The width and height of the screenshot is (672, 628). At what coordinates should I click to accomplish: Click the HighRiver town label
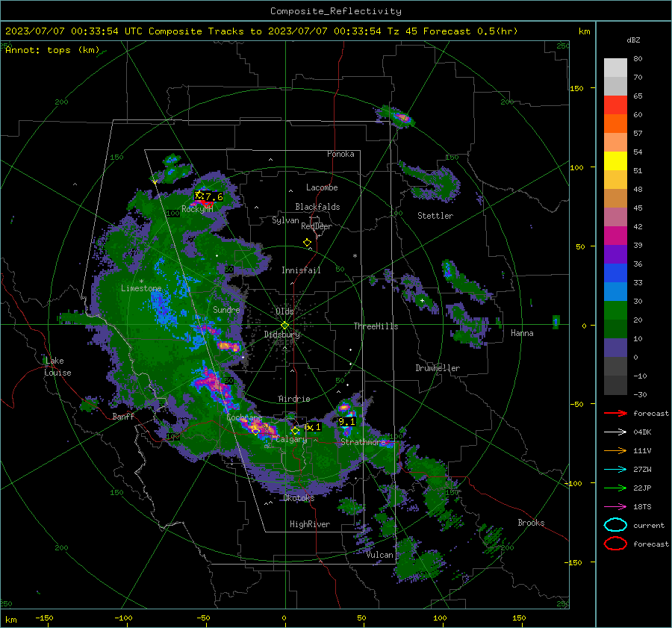tap(310, 524)
